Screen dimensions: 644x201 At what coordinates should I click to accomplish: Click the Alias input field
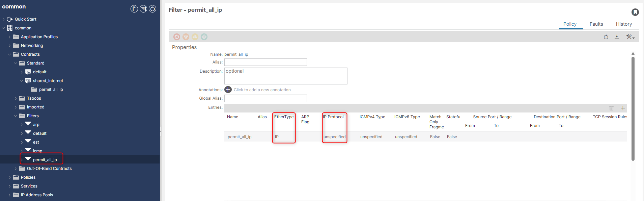pyautogui.click(x=265, y=62)
